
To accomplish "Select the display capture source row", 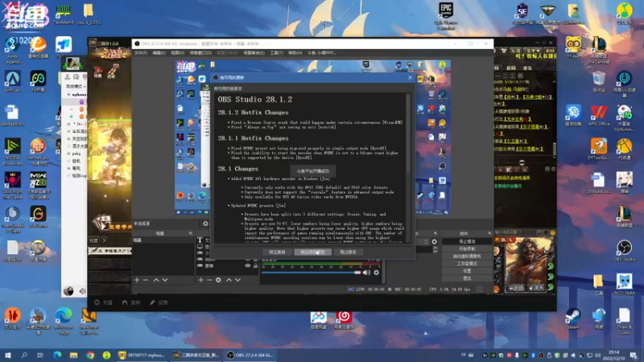I will pos(204,247).
